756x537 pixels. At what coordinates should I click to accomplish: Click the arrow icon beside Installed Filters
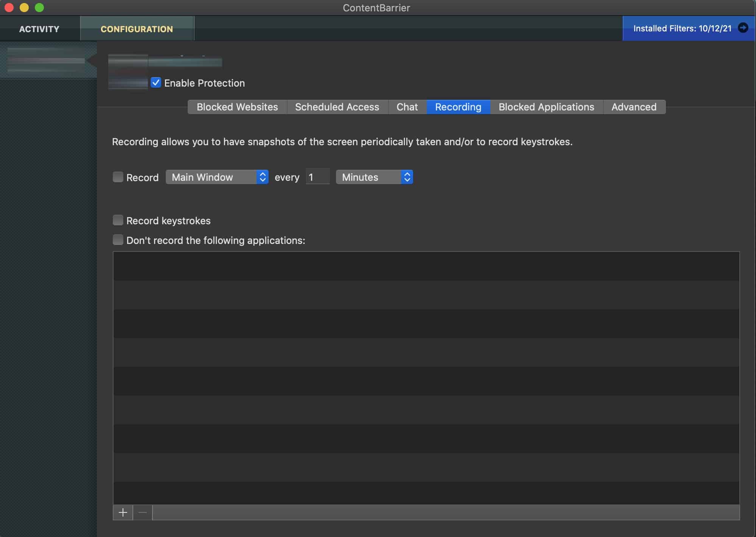point(743,28)
